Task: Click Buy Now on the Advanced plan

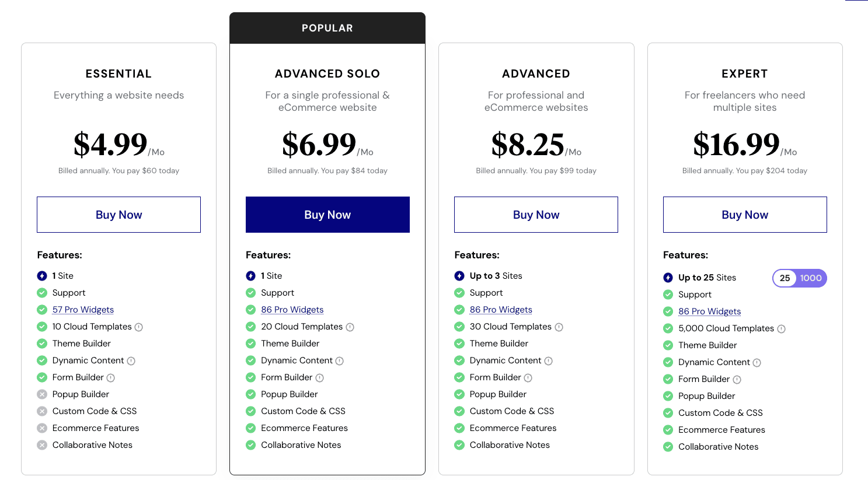Action: pos(536,214)
